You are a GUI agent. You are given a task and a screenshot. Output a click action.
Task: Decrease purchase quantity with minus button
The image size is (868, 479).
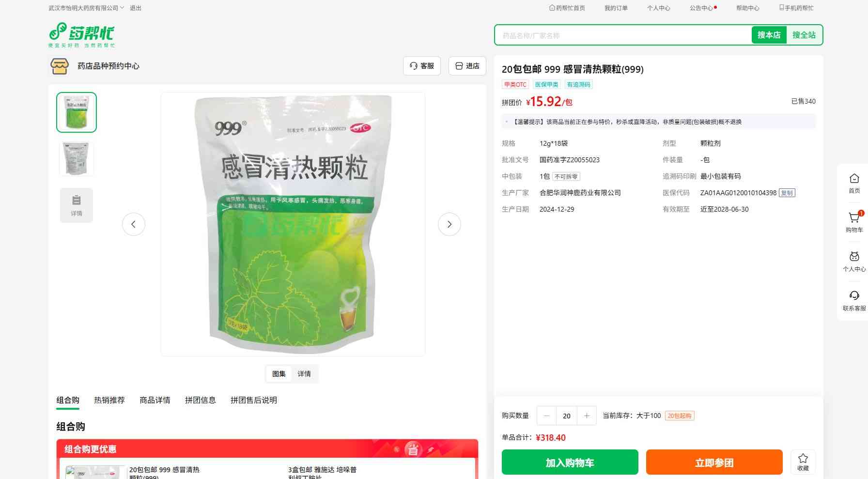pos(547,416)
